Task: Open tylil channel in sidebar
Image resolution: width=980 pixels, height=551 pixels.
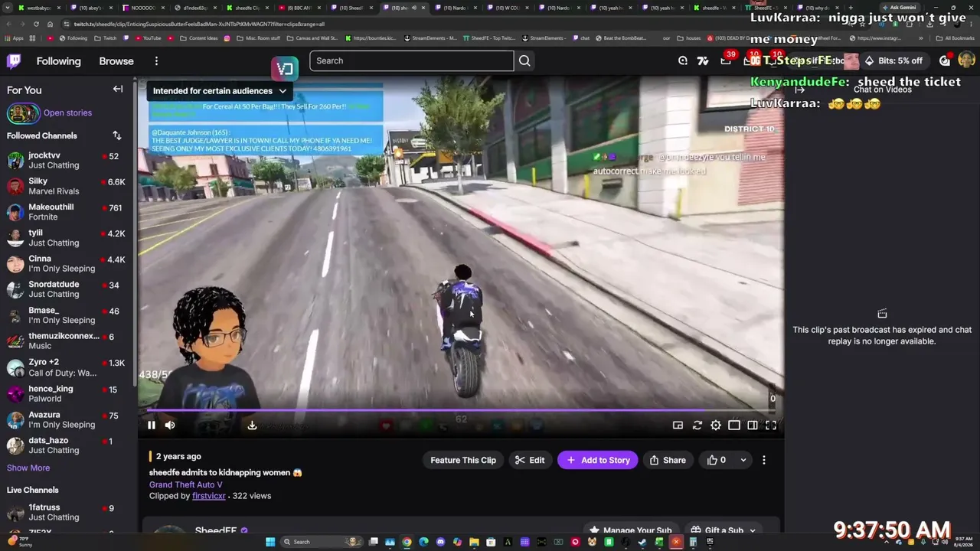Action: 67,238
